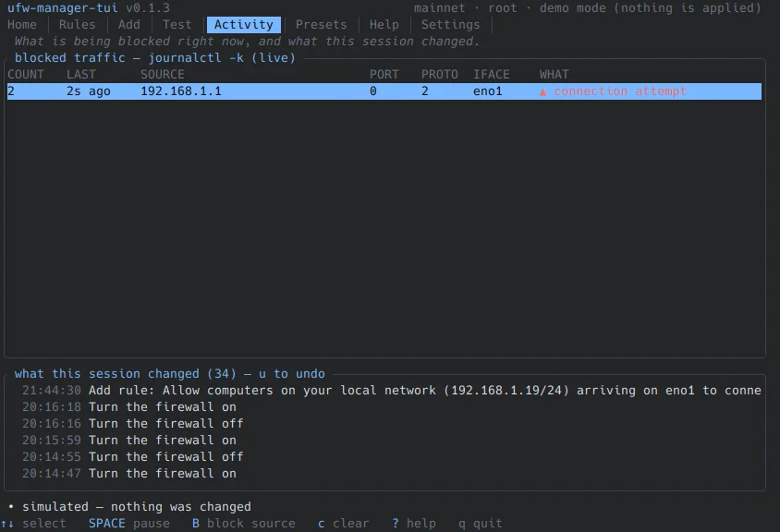780x532 pixels.
Task: Select the Activity tab
Action: coord(244,24)
